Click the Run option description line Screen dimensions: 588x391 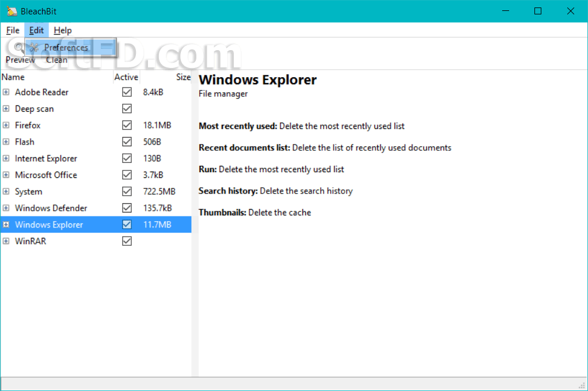[271, 169]
